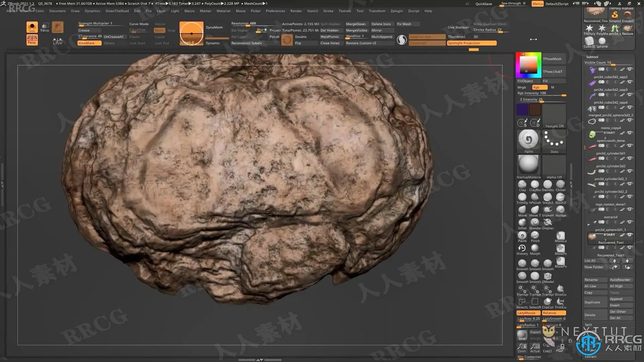Open the Preferences menu
The width and height of the screenshot is (644, 362).
pyautogui.click(x=275, y=11)
